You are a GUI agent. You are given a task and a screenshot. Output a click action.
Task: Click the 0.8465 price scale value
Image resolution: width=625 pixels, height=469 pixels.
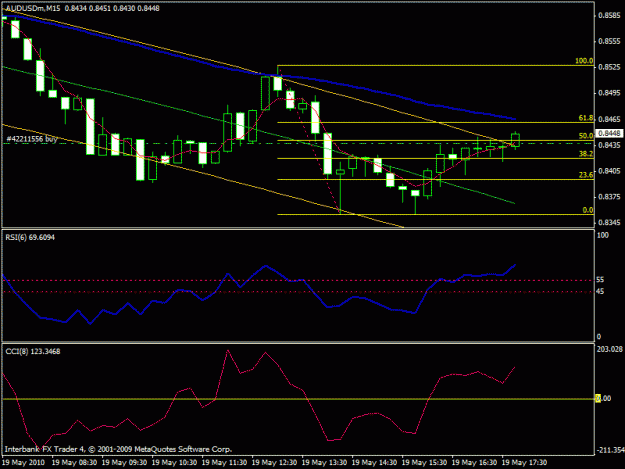(609, 119)
